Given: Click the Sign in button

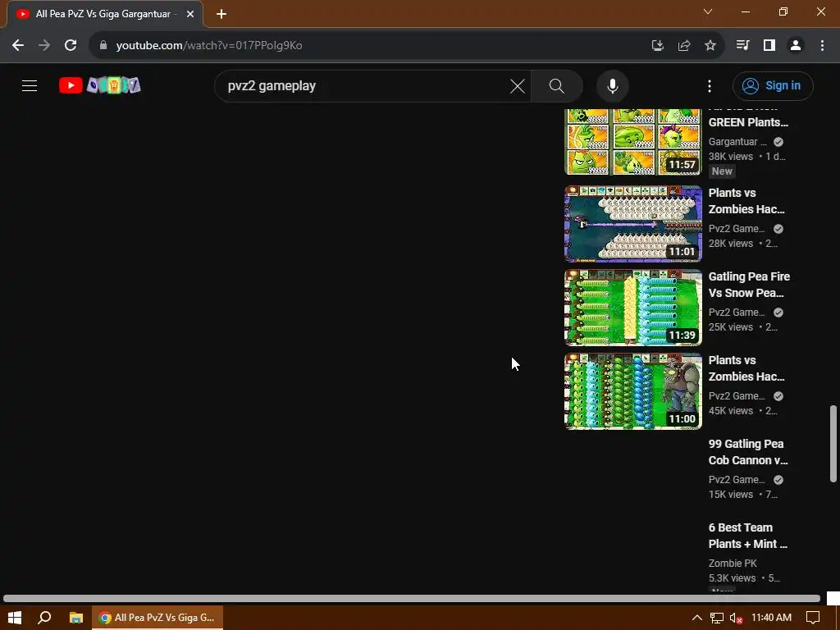Looking at the screenshot, I should [x=773, y=85].
